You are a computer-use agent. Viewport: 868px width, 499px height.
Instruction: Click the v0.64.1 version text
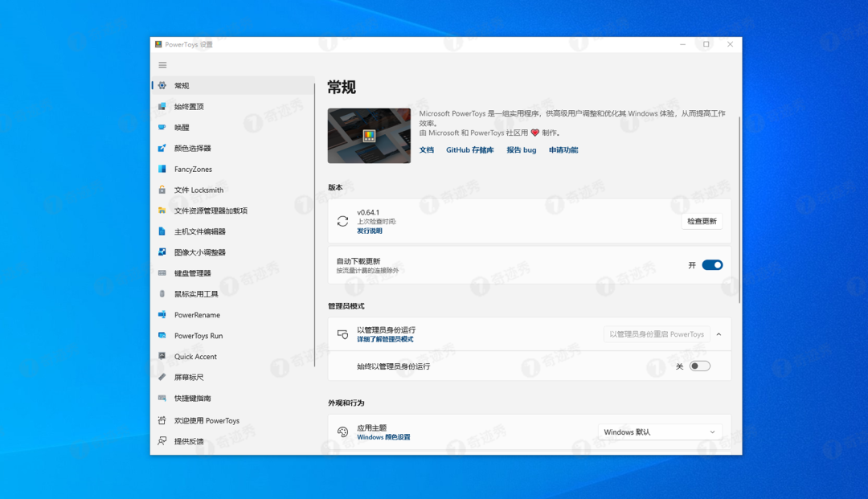coord(368,212)
